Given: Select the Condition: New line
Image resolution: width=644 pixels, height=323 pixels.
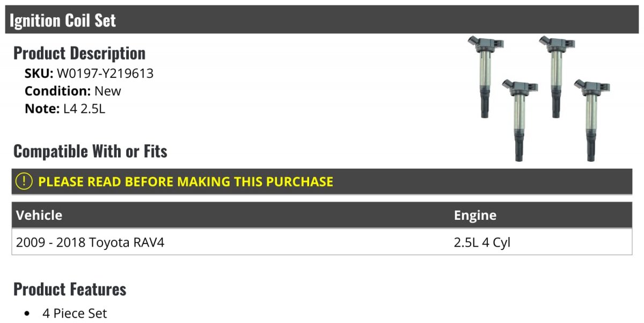Looking at the screenshot, I should coord(73,91).
